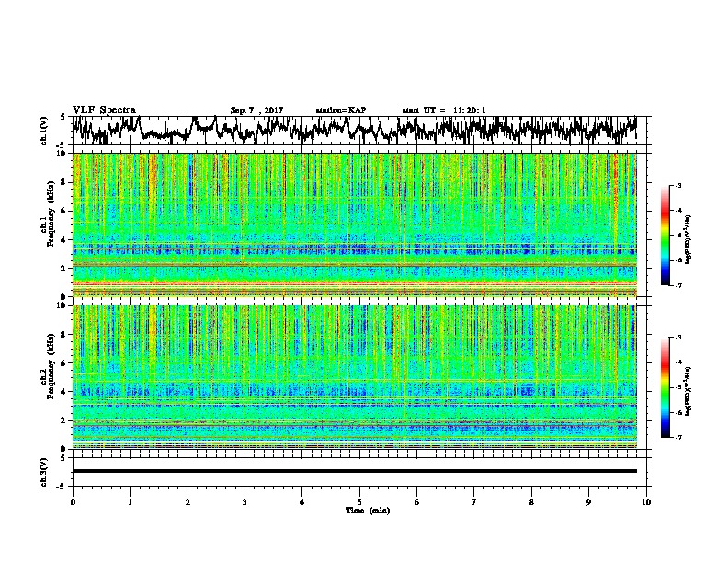Screen dimensions: 728x563
Task: Click time-axis tick label "1"
Action: coord(130,501)
